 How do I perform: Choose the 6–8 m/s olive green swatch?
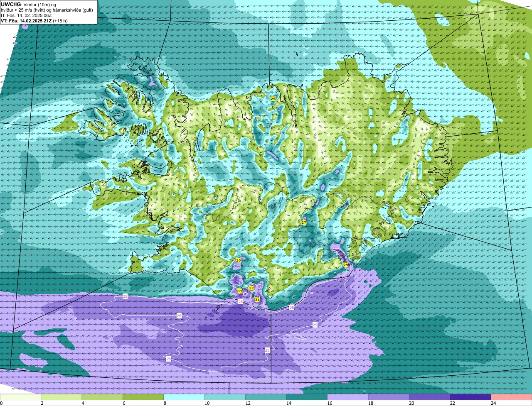tap(144, 397)
